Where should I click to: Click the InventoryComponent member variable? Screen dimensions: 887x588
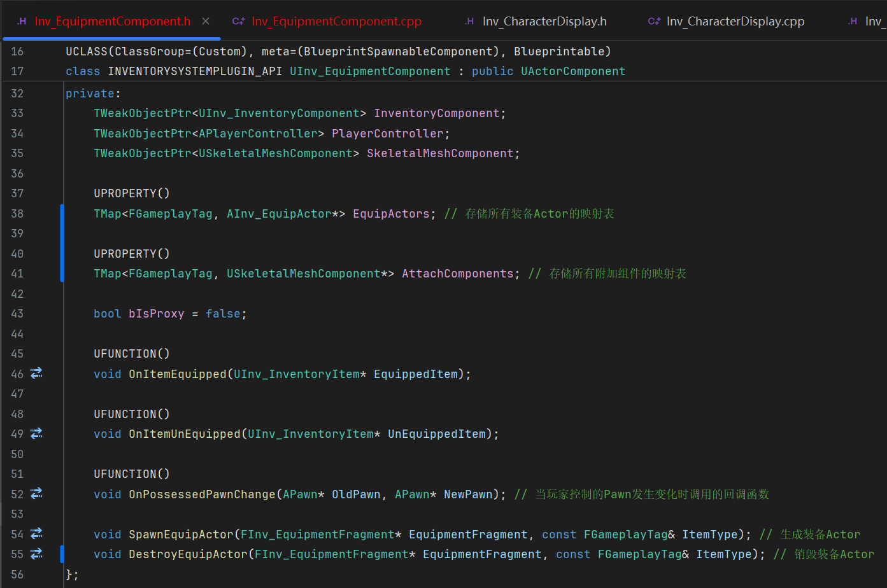(437, 113)
